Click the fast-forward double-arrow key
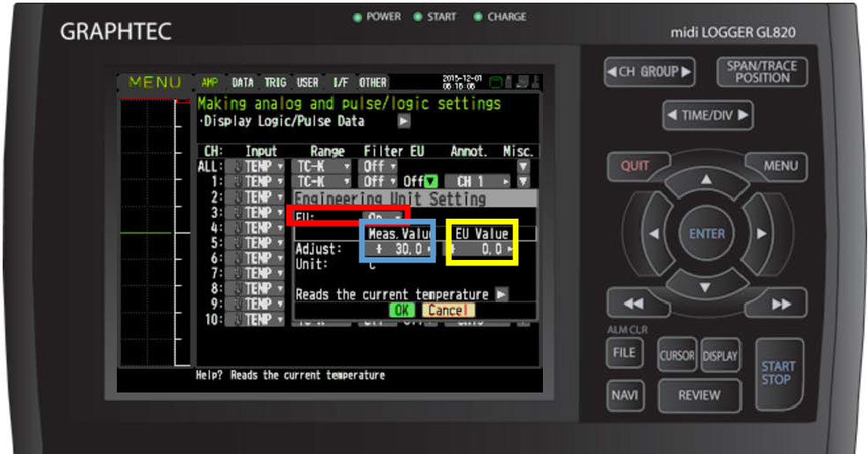 (780, 303)
